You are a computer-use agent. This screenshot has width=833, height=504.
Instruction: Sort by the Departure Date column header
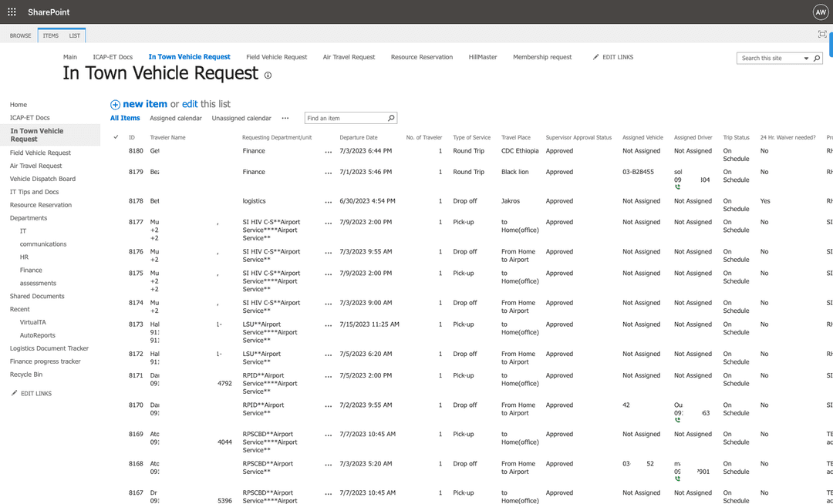(358, 138)
